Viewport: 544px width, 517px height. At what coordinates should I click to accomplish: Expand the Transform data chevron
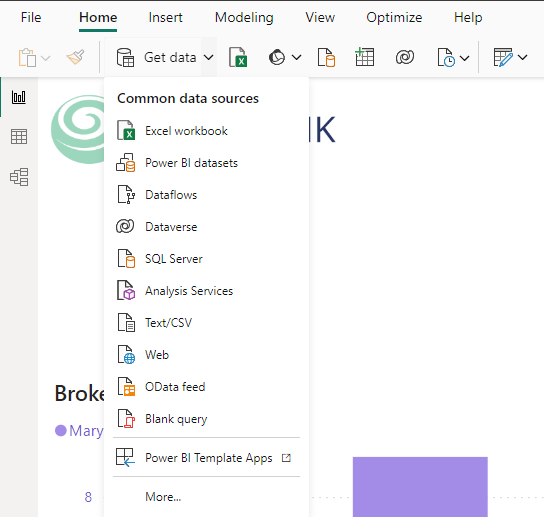522,57
